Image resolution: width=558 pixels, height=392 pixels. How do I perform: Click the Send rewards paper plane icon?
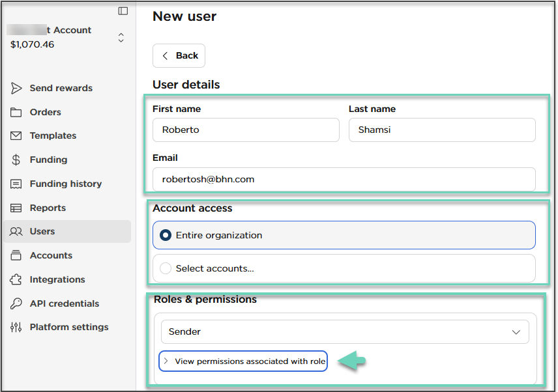pos(16,88)
